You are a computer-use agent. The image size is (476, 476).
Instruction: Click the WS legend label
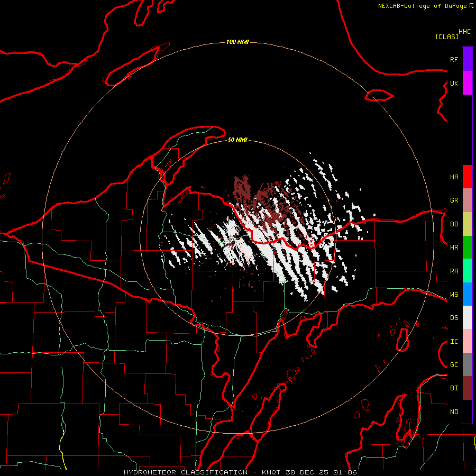pos(454,295)
